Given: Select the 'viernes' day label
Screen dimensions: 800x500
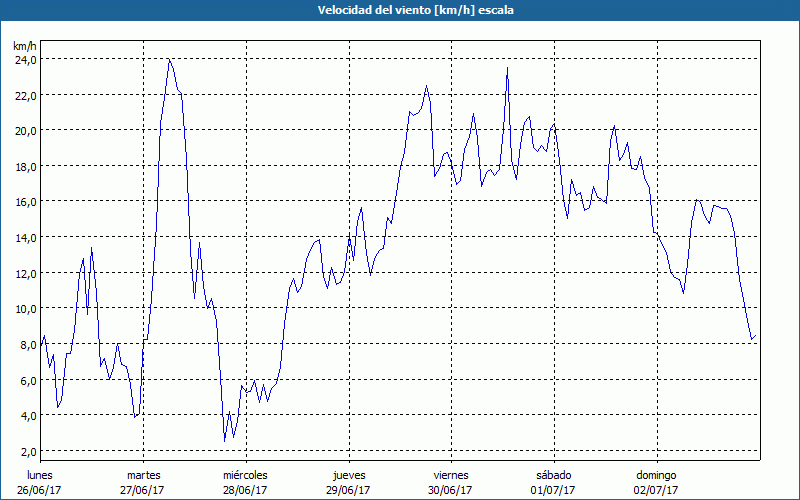Looking at the screenshot, I should tap(451, 474).
